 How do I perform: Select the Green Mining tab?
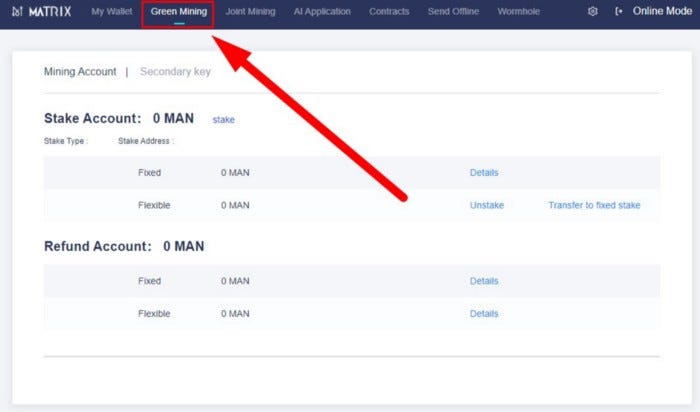tap(179, 12)
